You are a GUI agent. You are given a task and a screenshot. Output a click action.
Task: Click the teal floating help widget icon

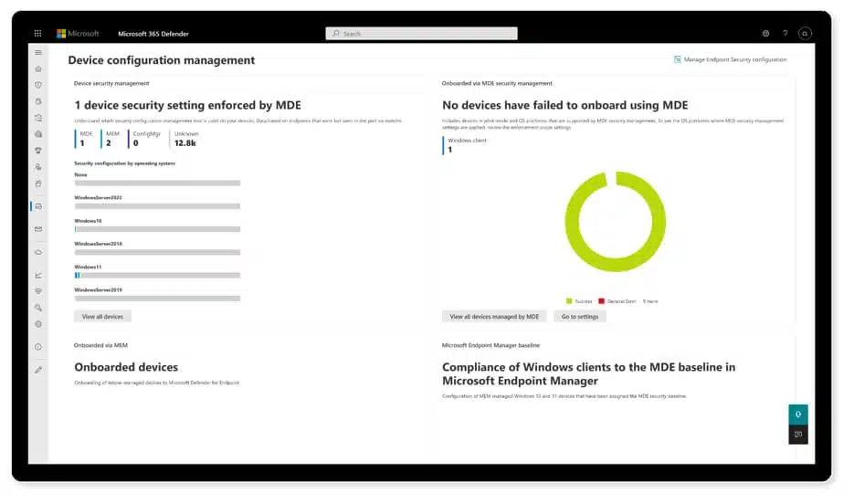[x=798, y=415]
